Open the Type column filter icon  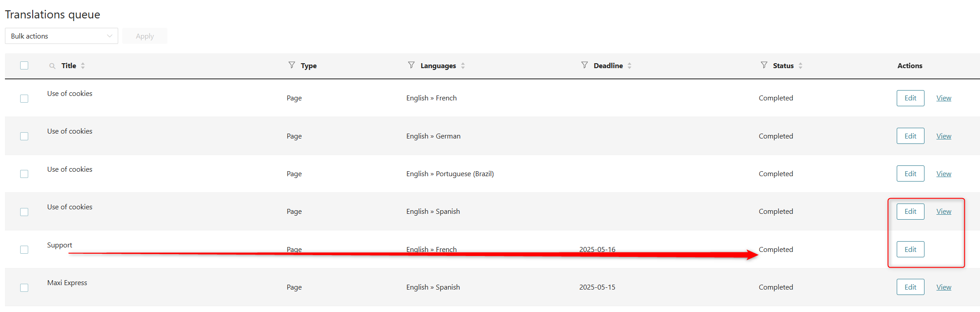point(292,65)
